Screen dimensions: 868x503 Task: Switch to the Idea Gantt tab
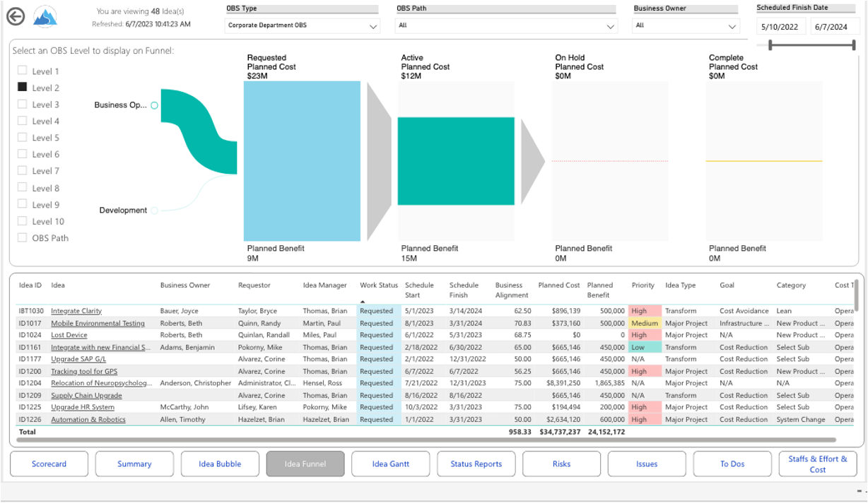point(390,464)
